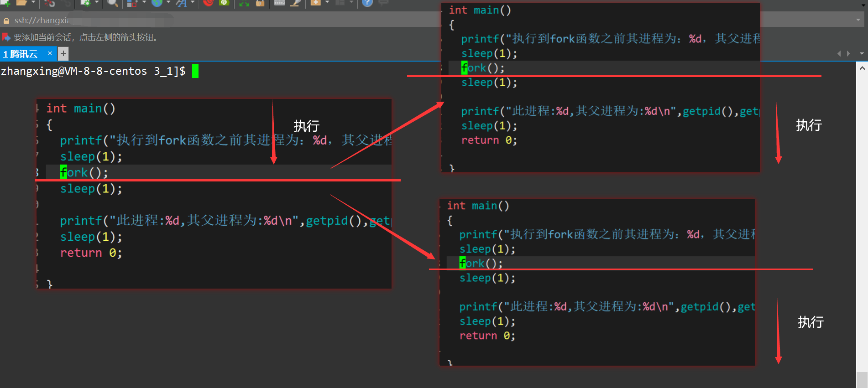868x388 pixels.
Task: Click the padlock Lock screen toolbar icon
Action: (x=260, y=3)
